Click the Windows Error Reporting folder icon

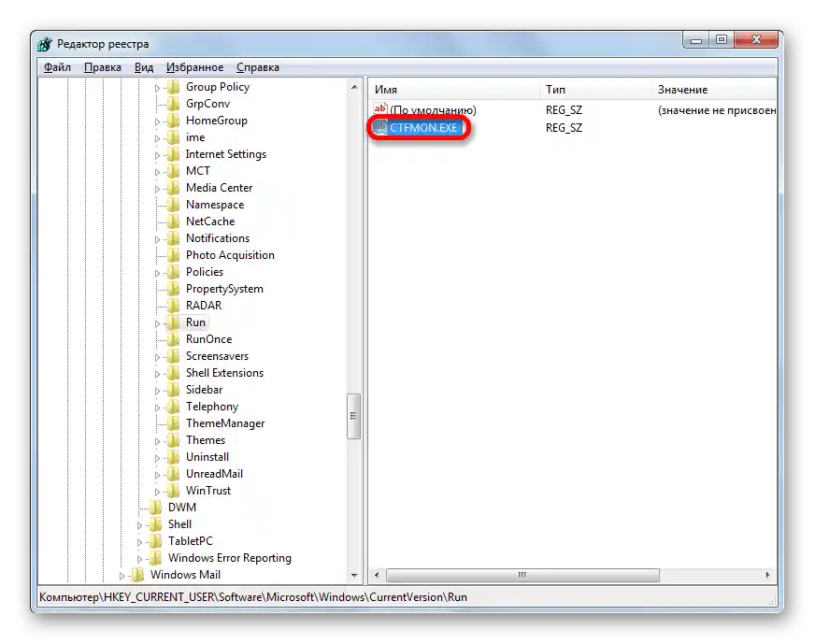click(x=155, y=558)
